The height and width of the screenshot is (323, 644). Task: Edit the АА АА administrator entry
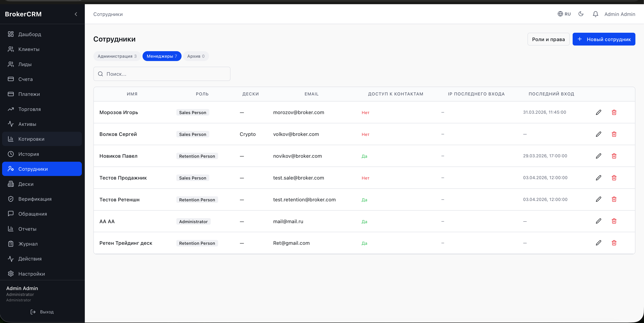598,221
